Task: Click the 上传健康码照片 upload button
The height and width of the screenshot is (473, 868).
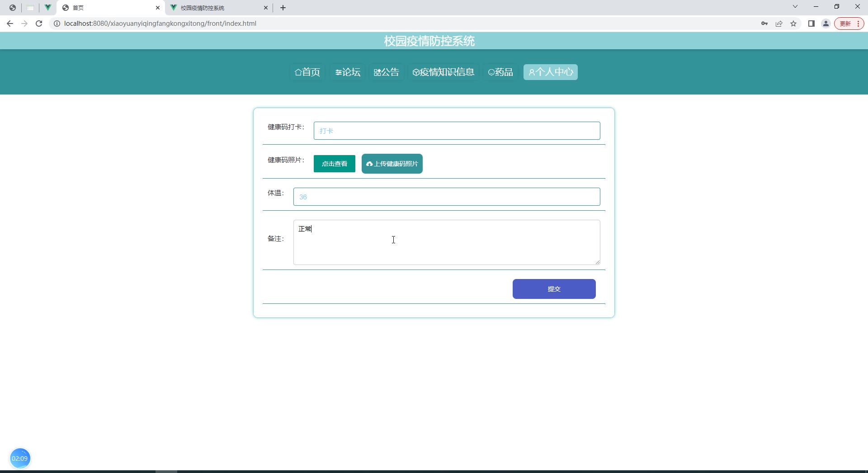Action: 392,164
